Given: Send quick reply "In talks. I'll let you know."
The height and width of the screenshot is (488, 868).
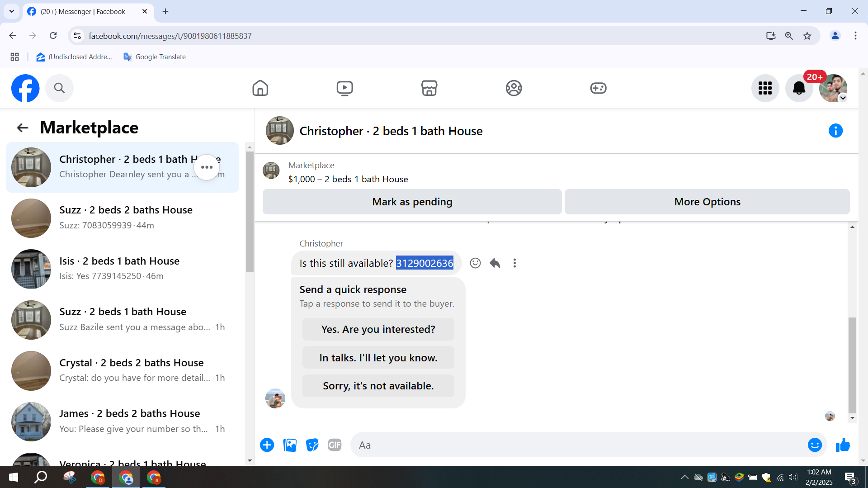Looking at the screenshot, I should (378, 358).
